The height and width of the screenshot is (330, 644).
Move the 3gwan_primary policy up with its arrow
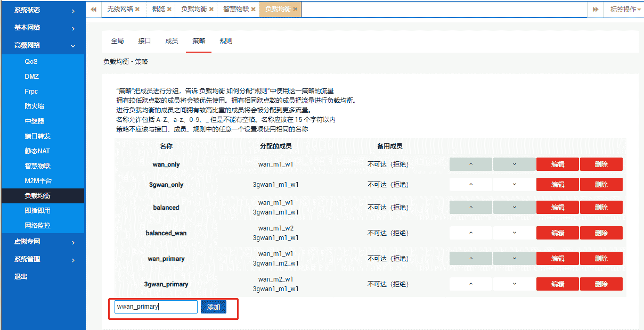pos(471,284)
